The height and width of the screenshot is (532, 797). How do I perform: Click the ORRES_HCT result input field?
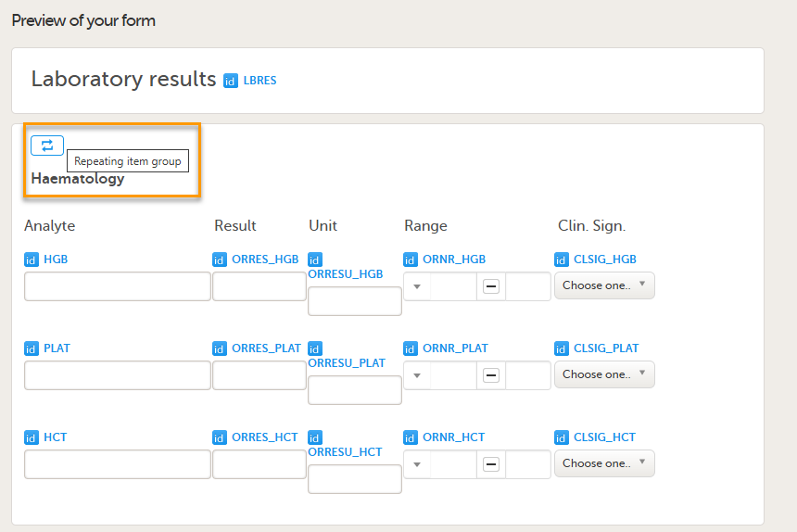coord(259,464)
